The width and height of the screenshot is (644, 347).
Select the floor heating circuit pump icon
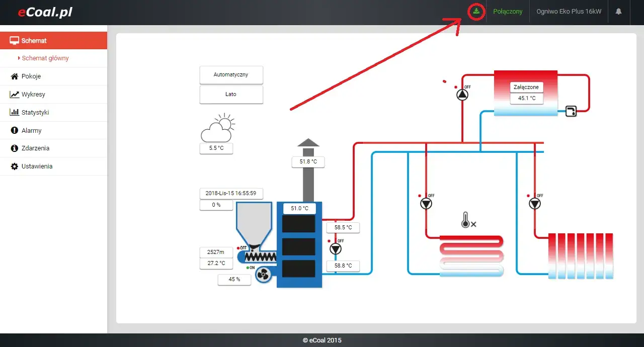coord(426,204)
